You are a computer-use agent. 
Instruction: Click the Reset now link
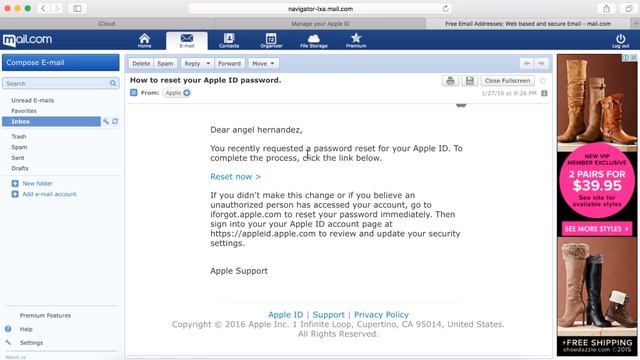pos(236,177)
